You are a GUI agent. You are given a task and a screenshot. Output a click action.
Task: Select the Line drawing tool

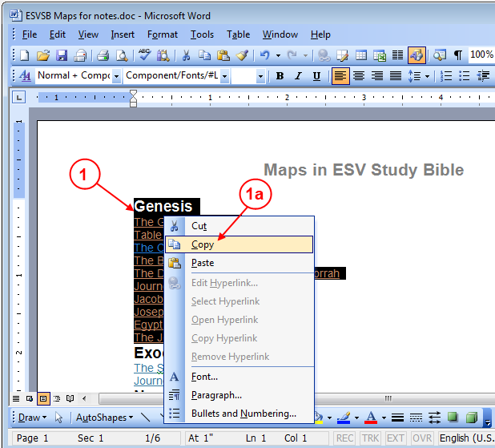point(146,418)
